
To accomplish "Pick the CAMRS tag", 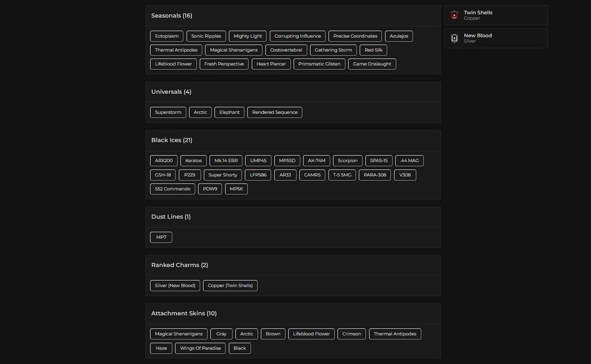I will pos(312,175).
